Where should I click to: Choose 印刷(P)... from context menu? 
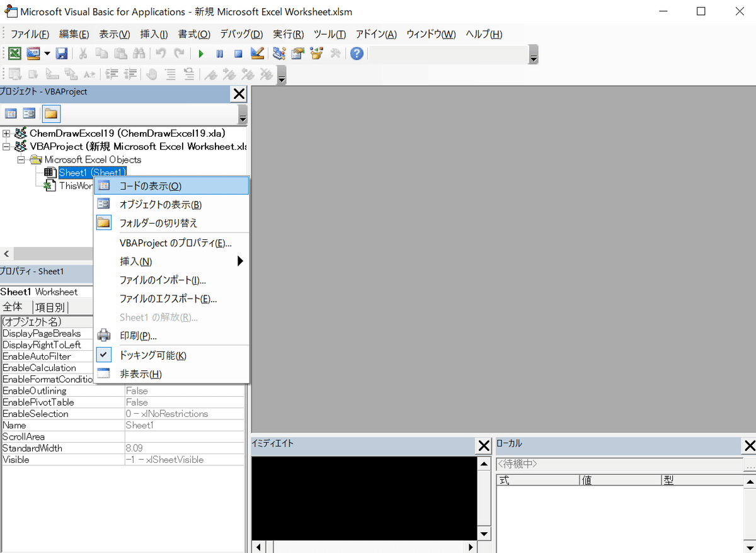pyautogui.click(x=171, y=336)
